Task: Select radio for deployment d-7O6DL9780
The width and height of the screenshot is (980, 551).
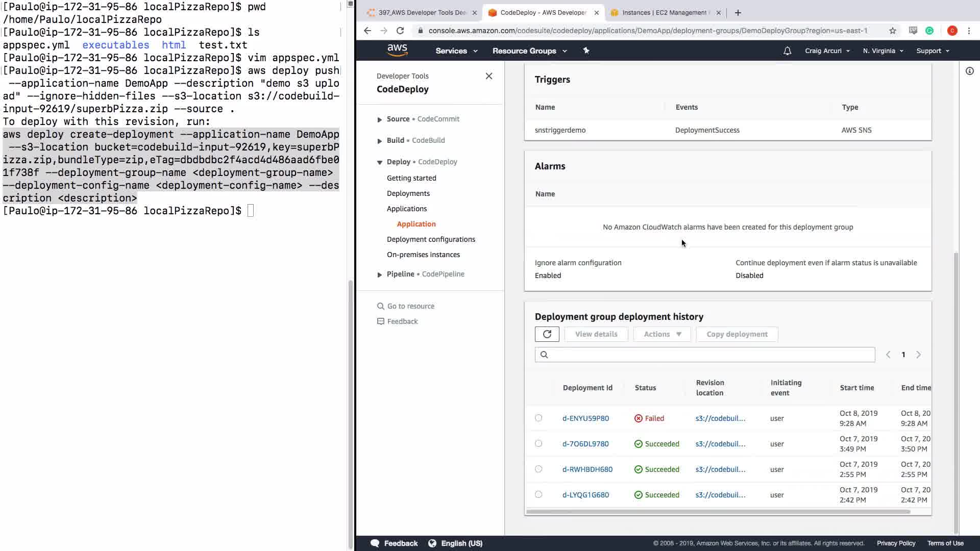Action: pyautogui.click(x=538, y=443)
